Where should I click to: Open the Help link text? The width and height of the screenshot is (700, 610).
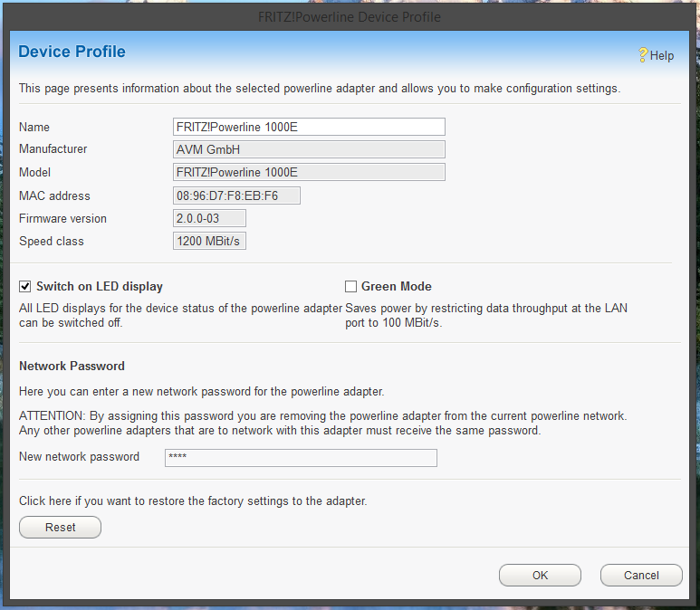(x=662, y=56)
